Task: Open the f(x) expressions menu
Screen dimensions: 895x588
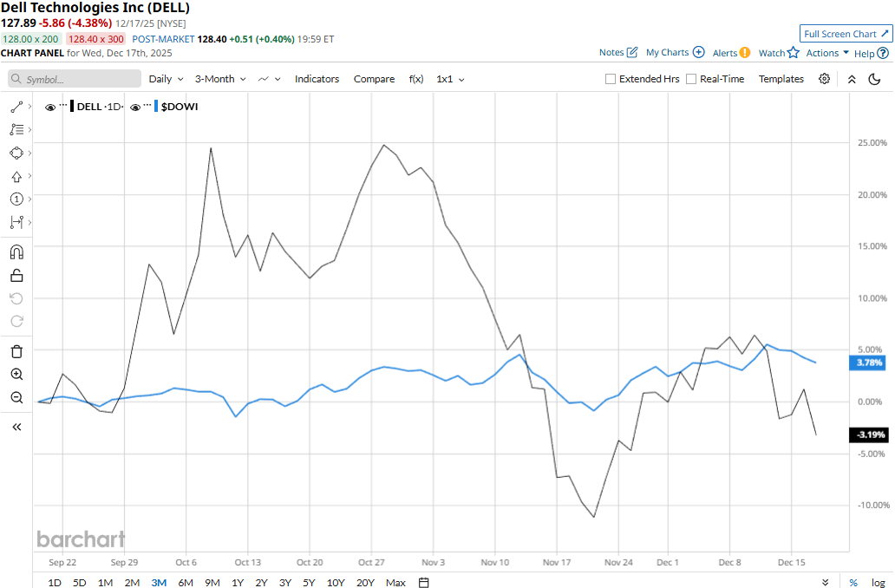Action: pos(416,79)
